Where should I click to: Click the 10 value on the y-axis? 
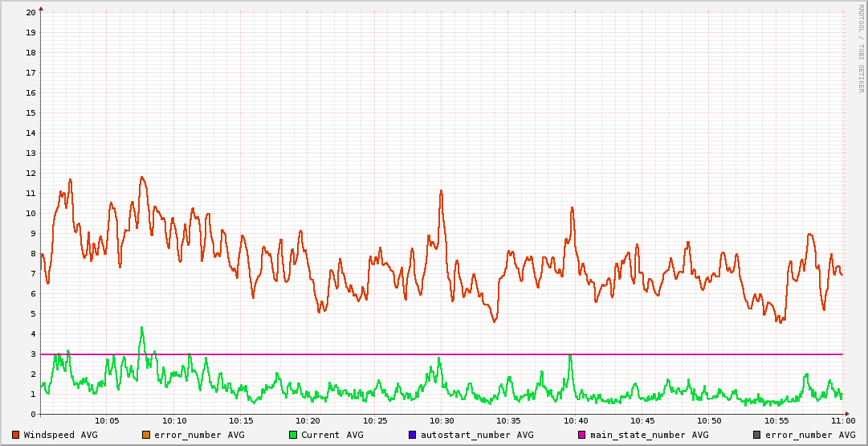(31, 214)
